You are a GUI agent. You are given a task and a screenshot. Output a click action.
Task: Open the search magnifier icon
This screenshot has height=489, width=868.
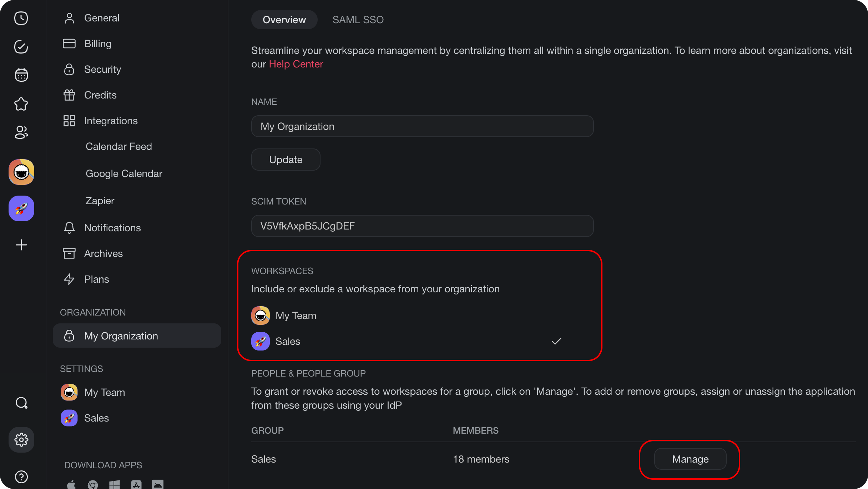tap(21, 403)
